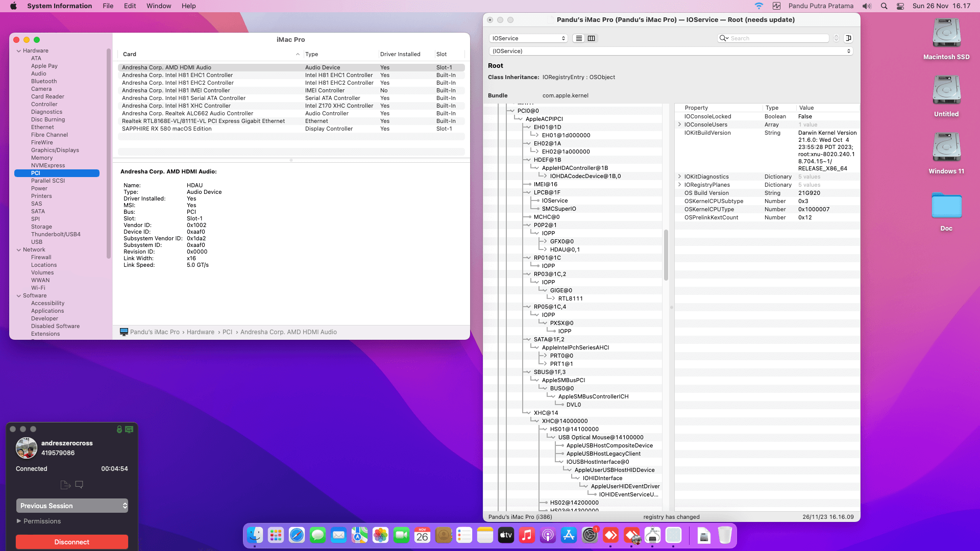Screen dimensions: 980x551
Task: Open Podcasts app in the Dock
Action: [x=548, y=535]
